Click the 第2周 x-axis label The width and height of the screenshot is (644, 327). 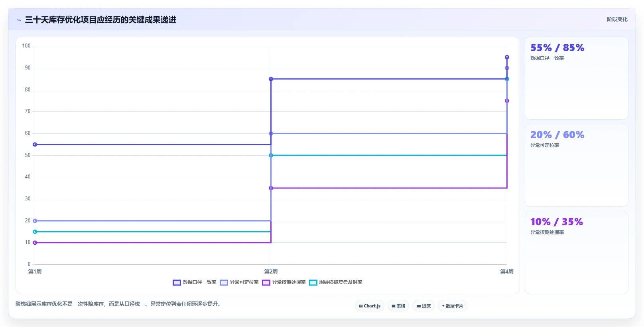271,272
